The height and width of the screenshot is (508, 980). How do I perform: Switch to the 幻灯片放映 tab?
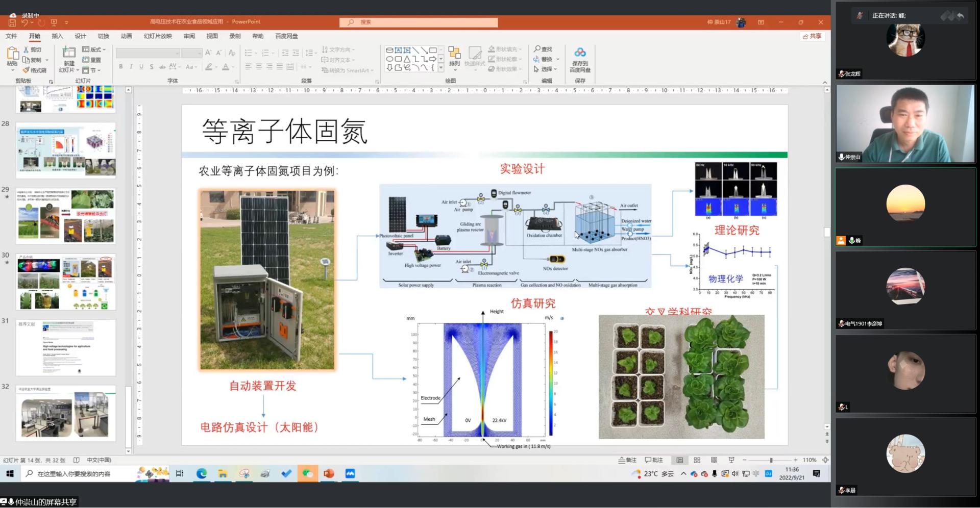point(158,36)
